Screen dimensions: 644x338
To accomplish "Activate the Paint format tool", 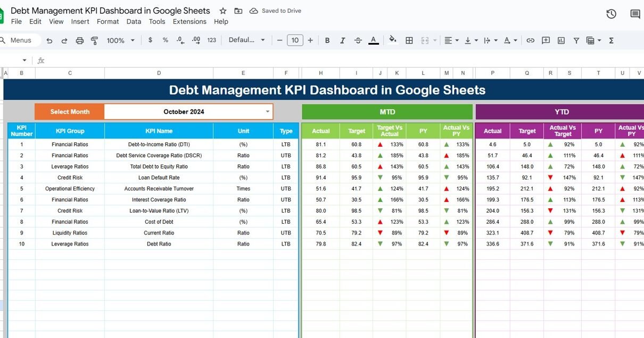I will [x=95, y=40].
